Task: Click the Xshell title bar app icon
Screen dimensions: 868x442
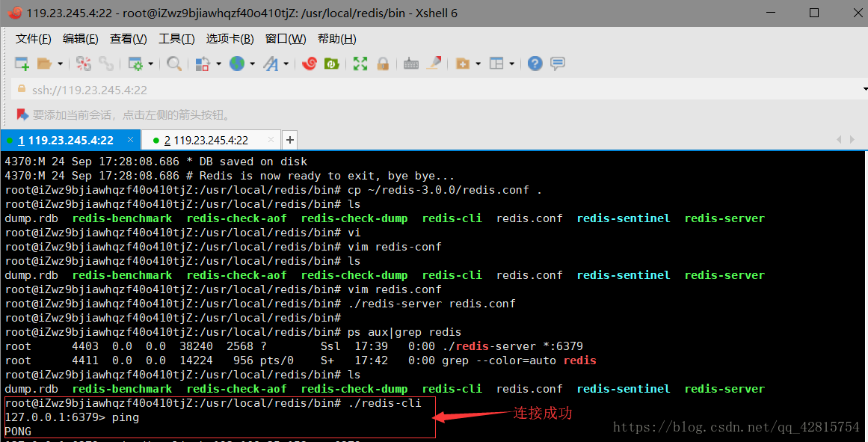Action: pos(15,13)
